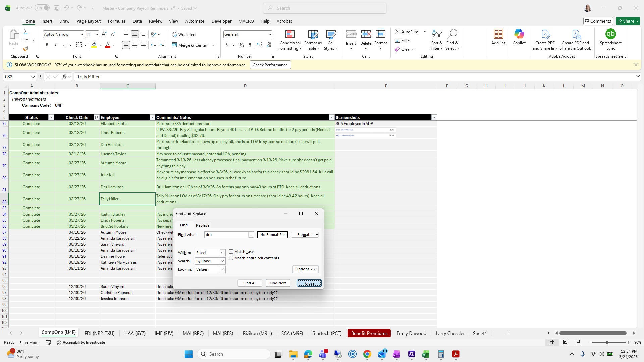Open the Benefit Premiums sheet tab

[369, 333]
